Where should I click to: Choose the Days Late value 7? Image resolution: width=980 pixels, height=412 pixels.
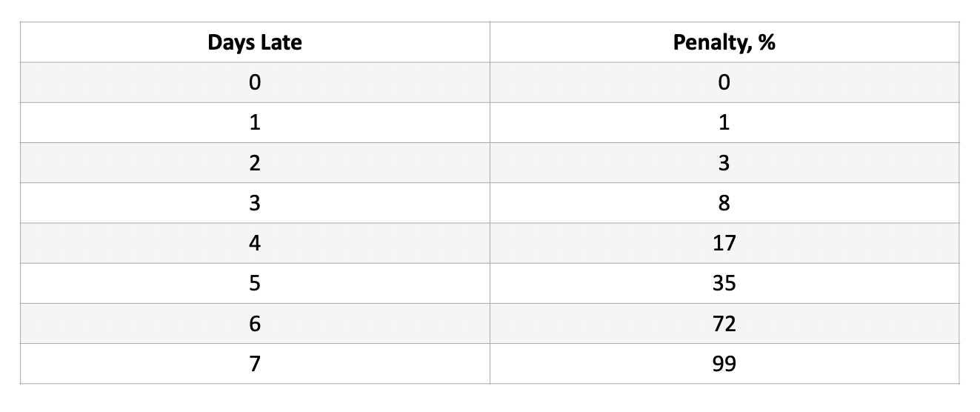point(255,364)
